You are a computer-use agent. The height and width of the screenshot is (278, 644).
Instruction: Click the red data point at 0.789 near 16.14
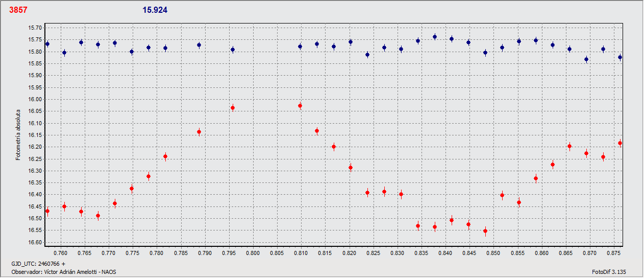tap(199, 132)
